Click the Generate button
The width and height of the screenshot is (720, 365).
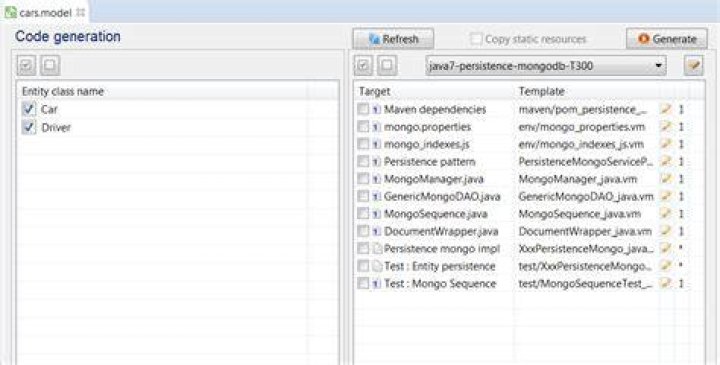tap(667, 39)
